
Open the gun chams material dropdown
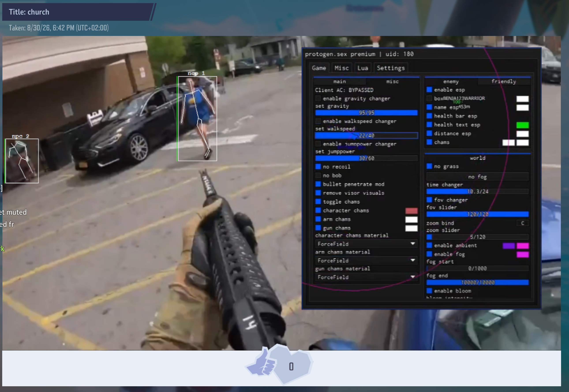click(x=366, y=277)
